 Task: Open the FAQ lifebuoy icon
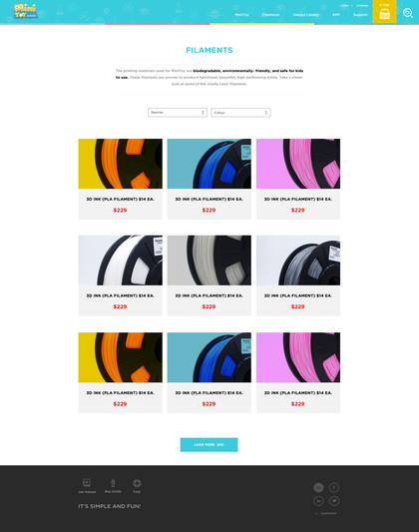[x=137, y=486]
